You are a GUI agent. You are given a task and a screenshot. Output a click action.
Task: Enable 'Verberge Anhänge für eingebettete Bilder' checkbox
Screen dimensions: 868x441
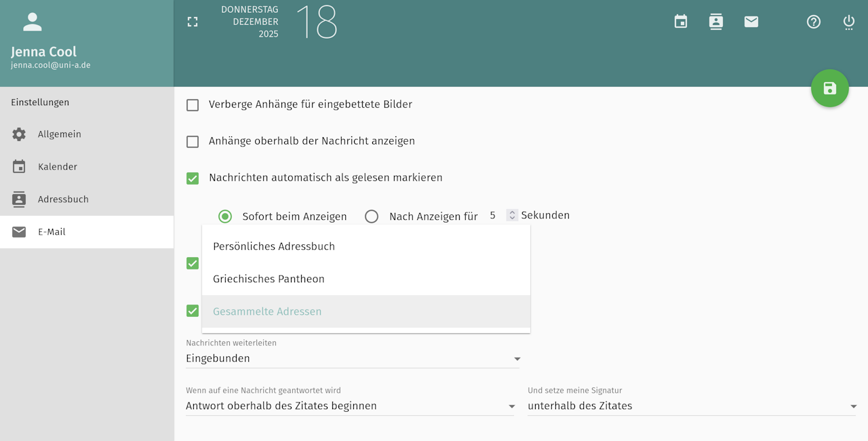click(193, 105)
